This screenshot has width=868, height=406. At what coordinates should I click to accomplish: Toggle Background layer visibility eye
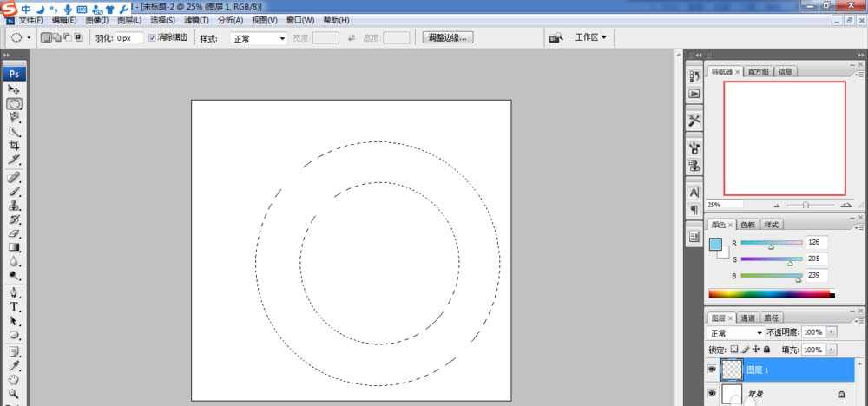[x=712, y=395]
